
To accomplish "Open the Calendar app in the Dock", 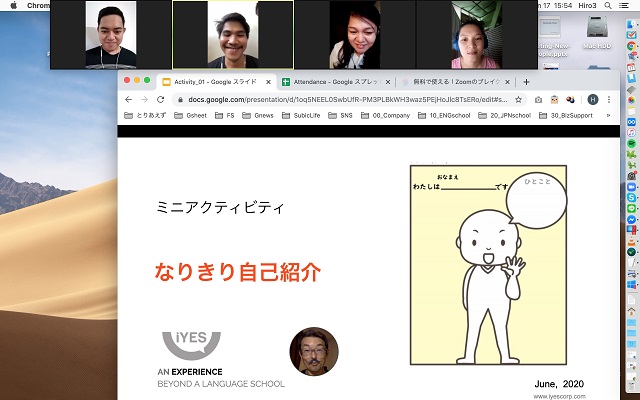I will (x=631, y=67).
